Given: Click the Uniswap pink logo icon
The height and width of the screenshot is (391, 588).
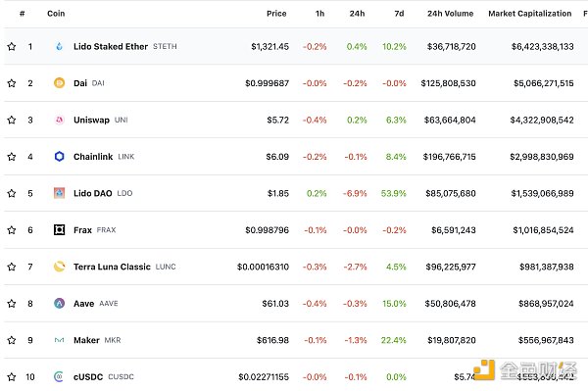Looking at the screenshot, I should [x=59, y=120].
